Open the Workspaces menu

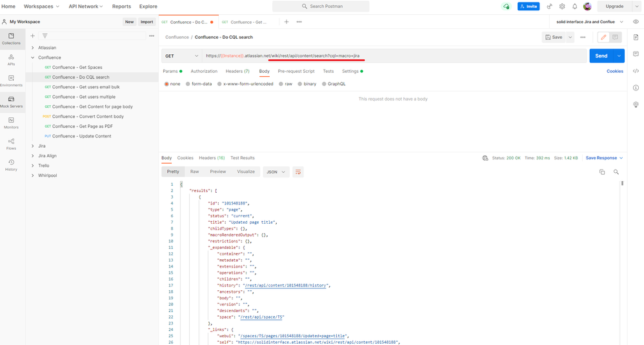[x=41, y=6]
